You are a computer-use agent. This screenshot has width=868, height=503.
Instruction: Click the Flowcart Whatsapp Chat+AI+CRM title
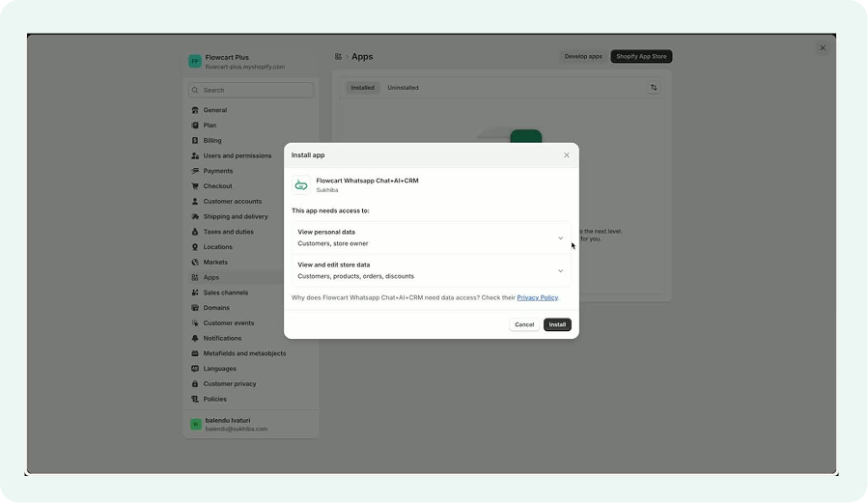[367, 181]
